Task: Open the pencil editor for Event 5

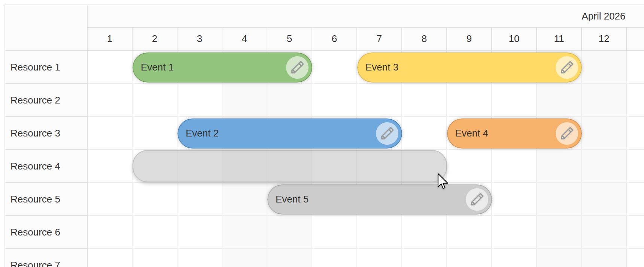Action: [x=477, y=199]
